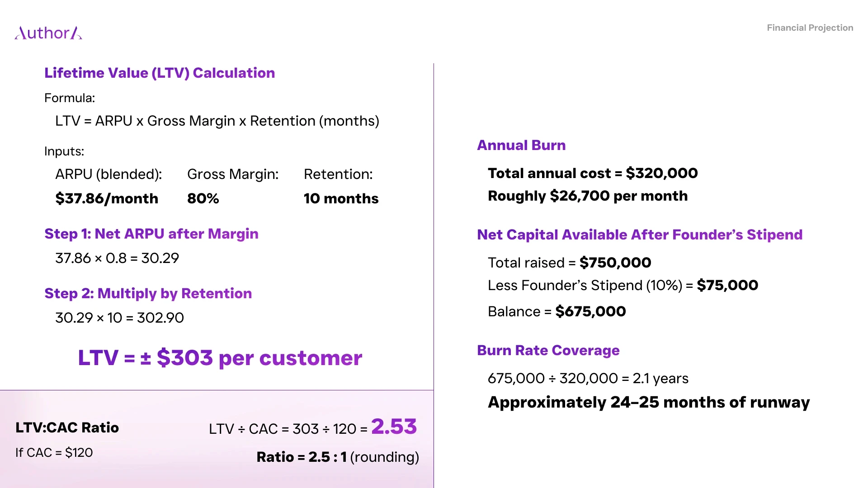Click Total annual cost = $320,000 line
The width and height of the screenshot is (868, 488).
click(x=593, y=173)
